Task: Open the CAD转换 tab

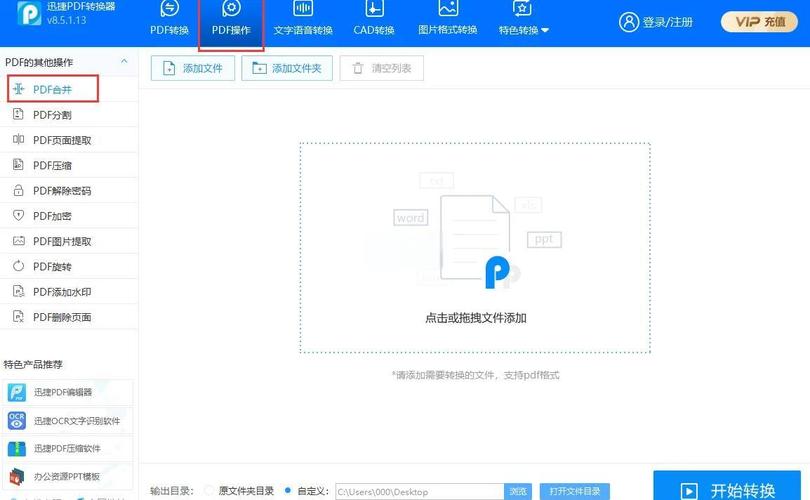Action: tap(374, 18)
